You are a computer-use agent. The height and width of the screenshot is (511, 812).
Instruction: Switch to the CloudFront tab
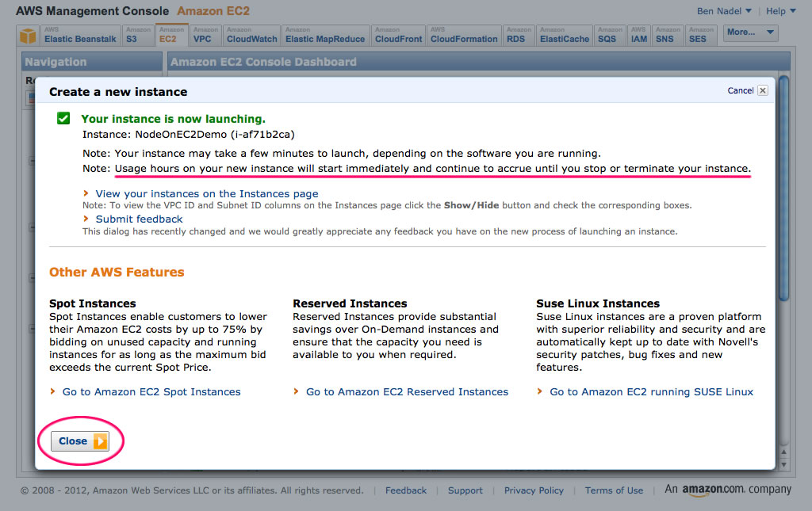click(398, 35)
